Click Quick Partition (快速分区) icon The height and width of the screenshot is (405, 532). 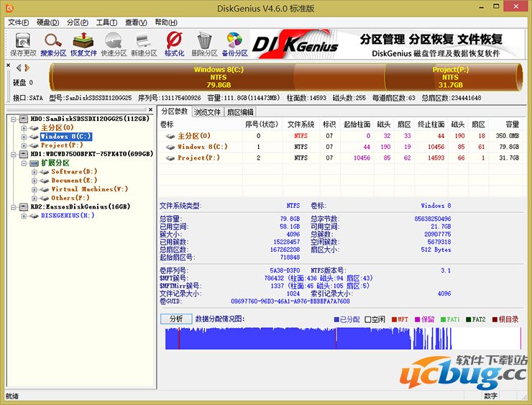(x=114, y=44)
